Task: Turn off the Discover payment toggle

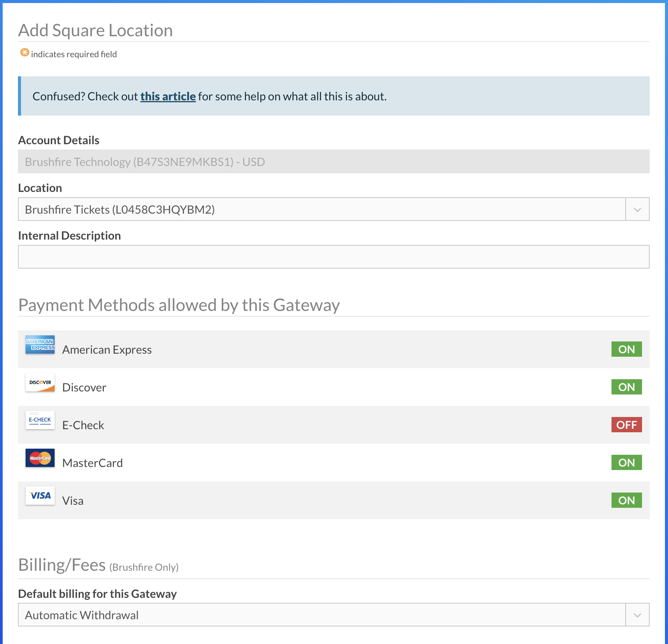Action: point(626,387)
